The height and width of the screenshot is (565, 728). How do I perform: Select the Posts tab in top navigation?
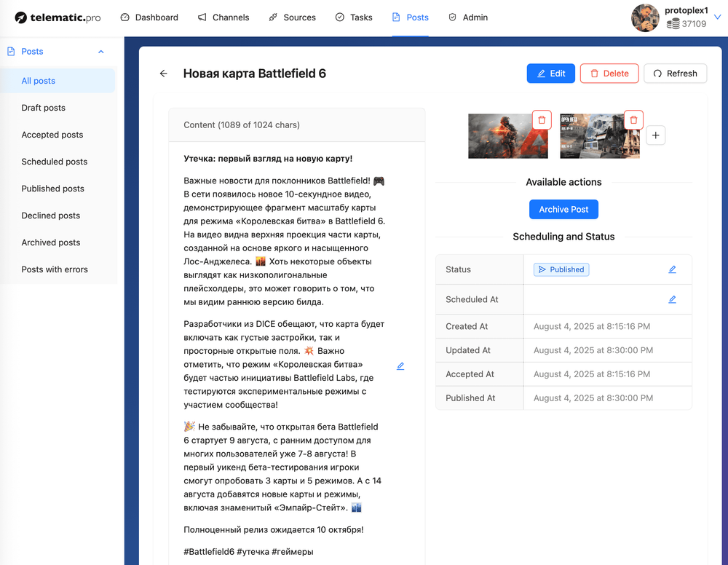[411, 17]
